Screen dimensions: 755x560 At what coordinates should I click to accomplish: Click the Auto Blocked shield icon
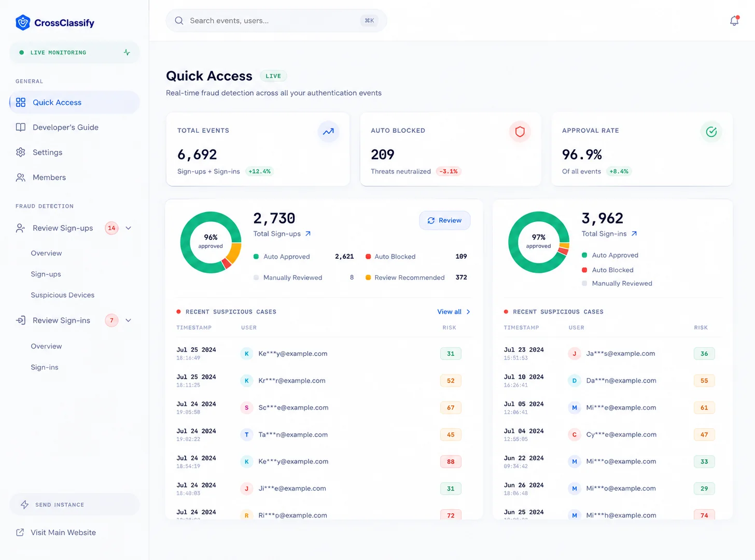pyautogui.click(x=520, y=132)
